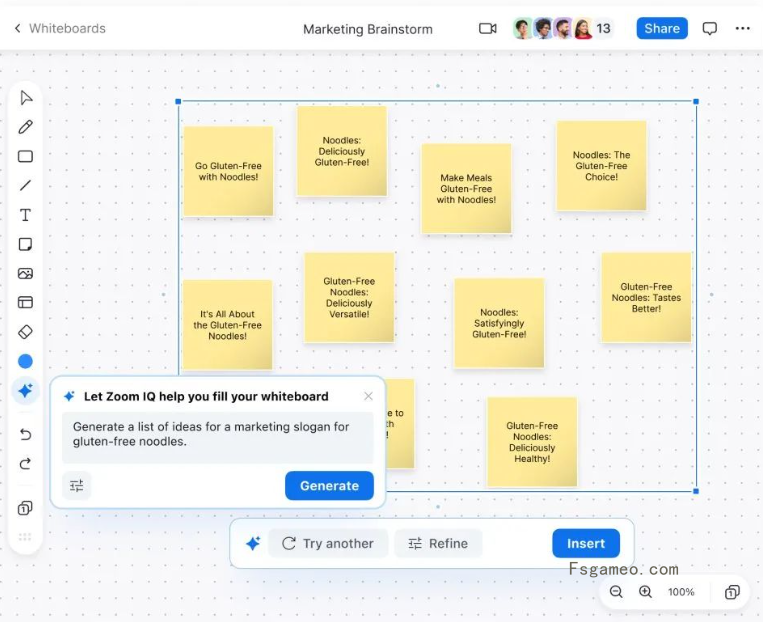This screenshot has height=622, width=763.
Task: Select the pencil drawing tool
Action: [25, 127]
